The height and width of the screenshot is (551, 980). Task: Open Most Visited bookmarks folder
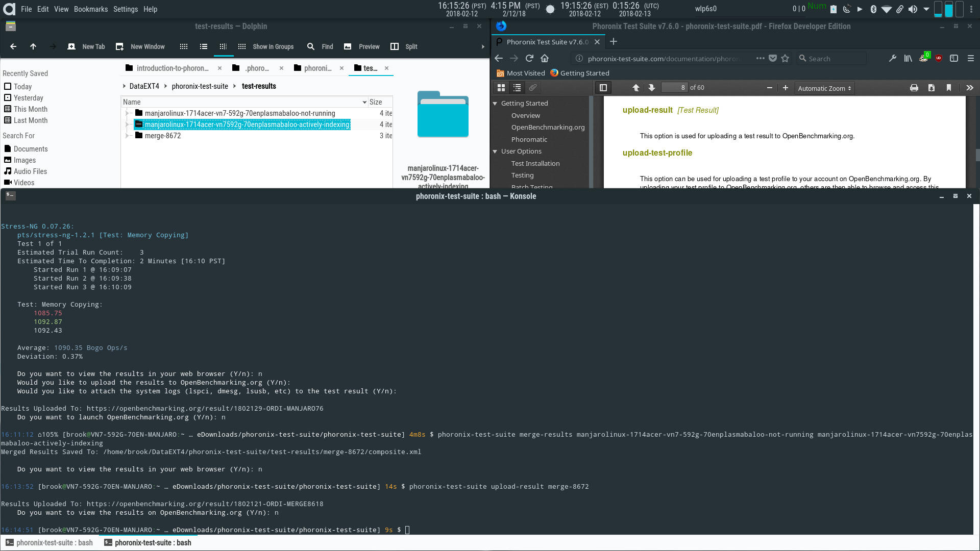coord(521,73)
